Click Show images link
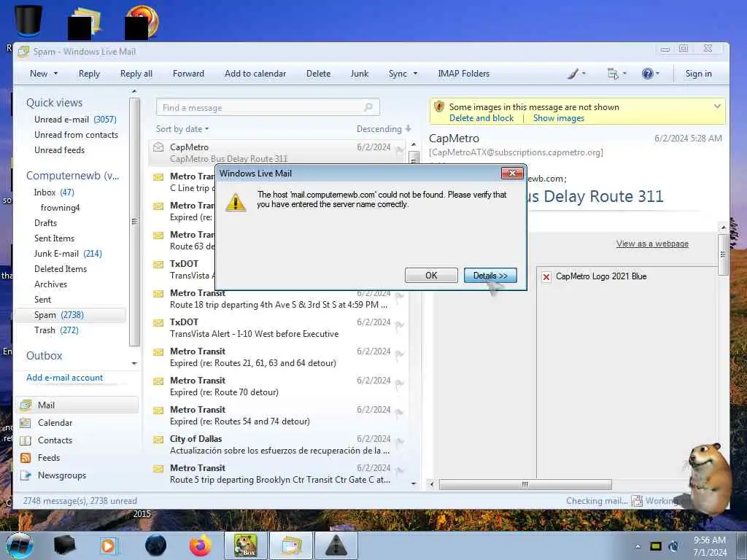Viewport: 747px width, 560px height. pyautogui.click(x=558, y=118)
